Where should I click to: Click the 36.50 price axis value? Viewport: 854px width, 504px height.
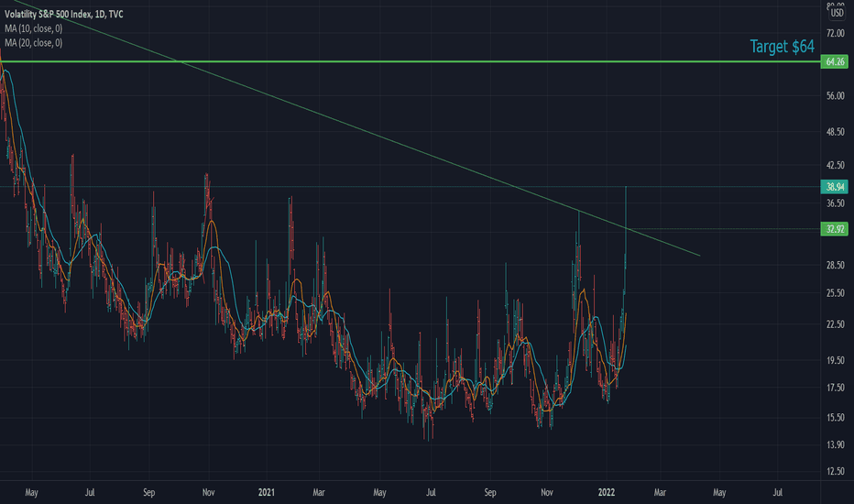(835, 203)
